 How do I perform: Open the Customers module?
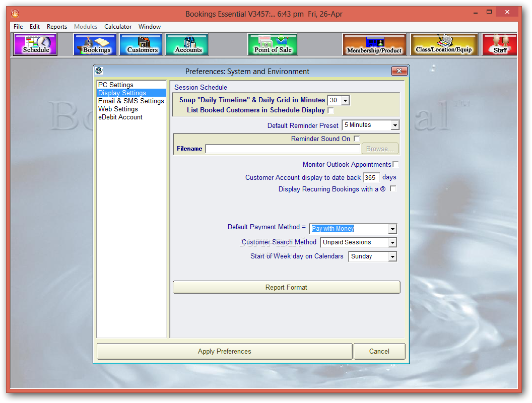click(x=141, y=44)
